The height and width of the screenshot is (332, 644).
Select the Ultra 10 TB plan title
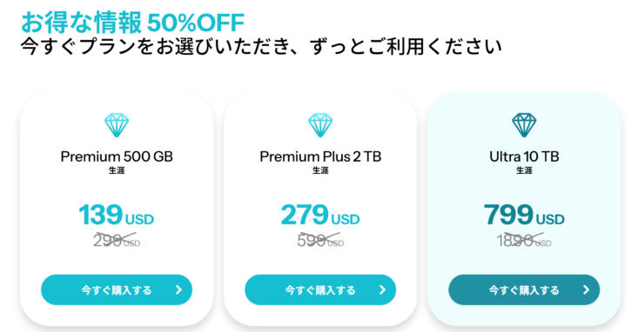[524, 156]
